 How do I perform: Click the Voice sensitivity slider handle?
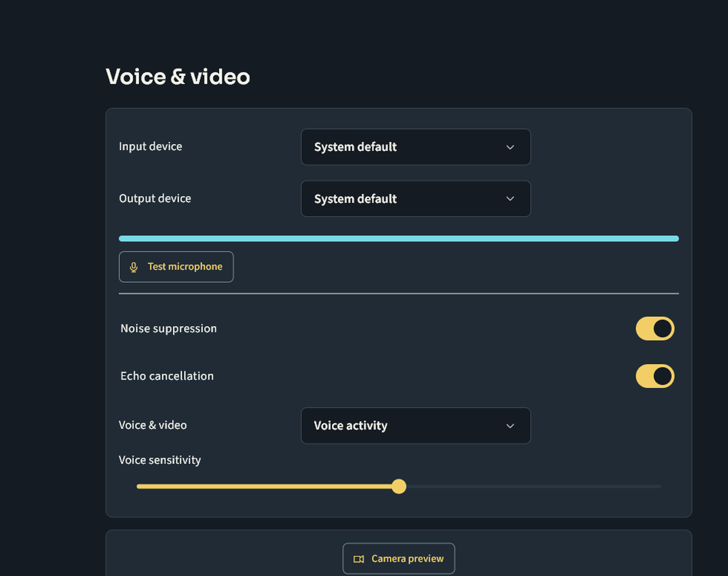399,486
